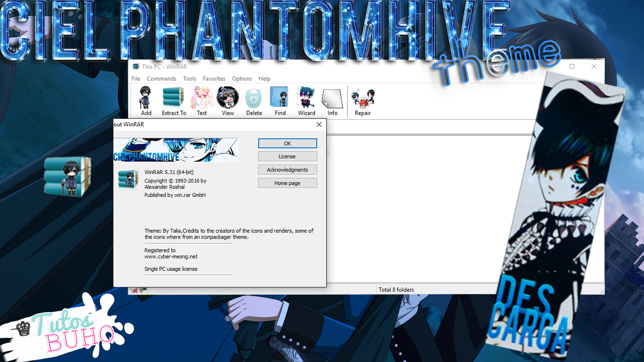Select the Add to archive tool

145,99
